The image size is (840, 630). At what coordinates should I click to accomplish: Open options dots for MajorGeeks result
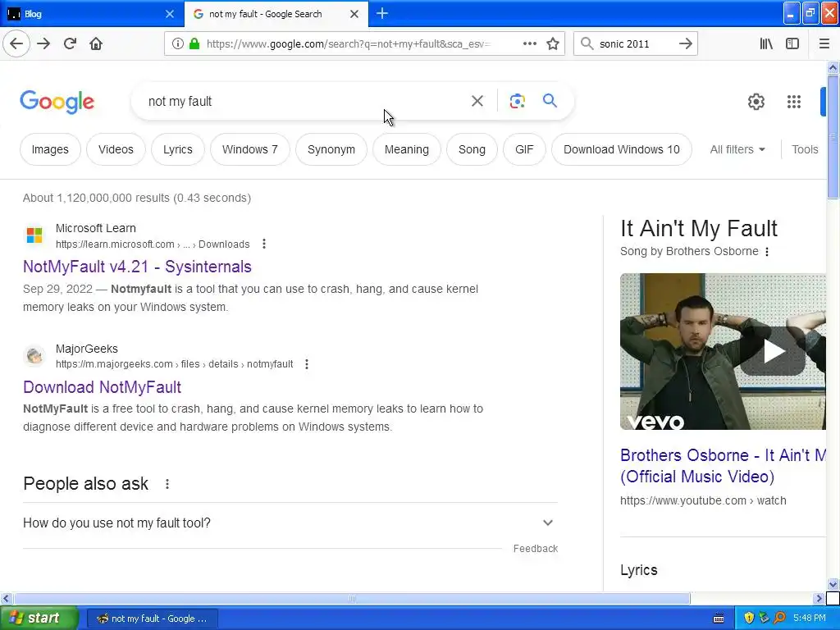coord(307,363)
